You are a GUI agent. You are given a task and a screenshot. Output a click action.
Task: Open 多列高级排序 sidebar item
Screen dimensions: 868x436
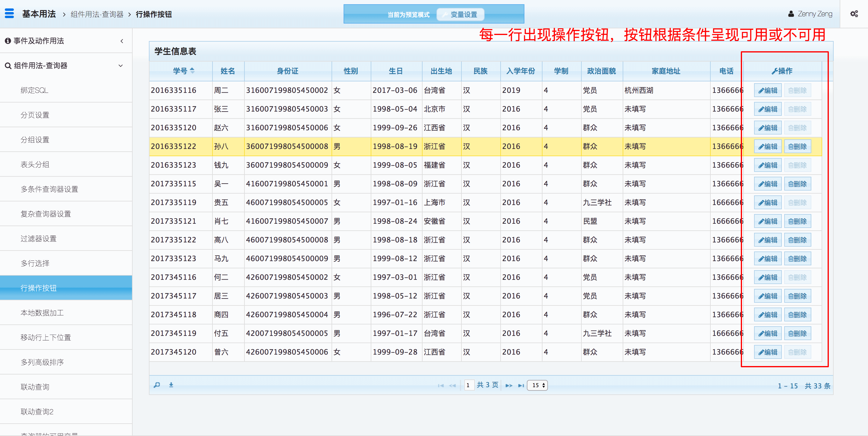(42, 362)
